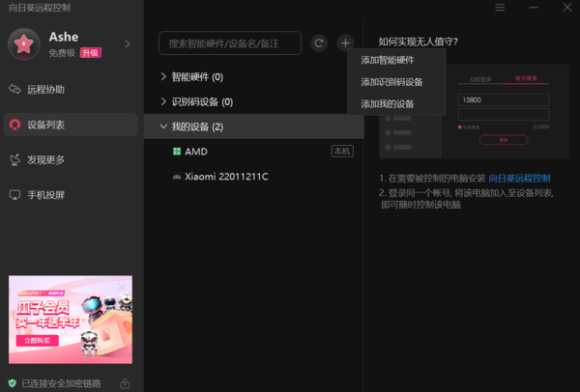580x392 pixels.
Task: Choose 添加智能硬件 from the popup menu
Action: point(396,60)
